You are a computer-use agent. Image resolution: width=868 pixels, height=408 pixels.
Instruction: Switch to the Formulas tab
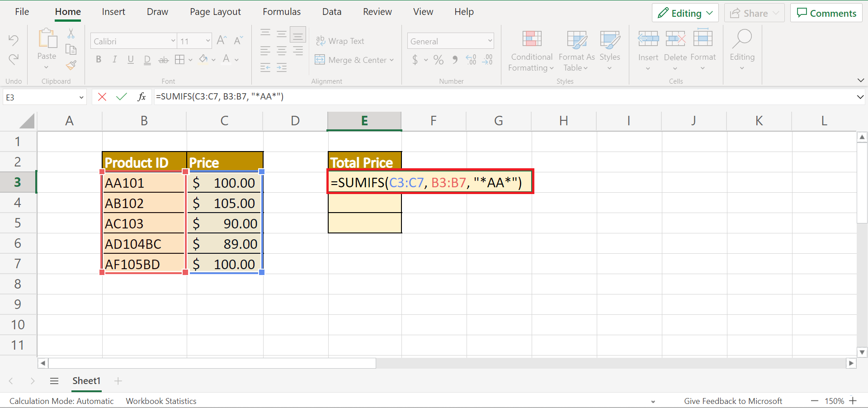281,12
